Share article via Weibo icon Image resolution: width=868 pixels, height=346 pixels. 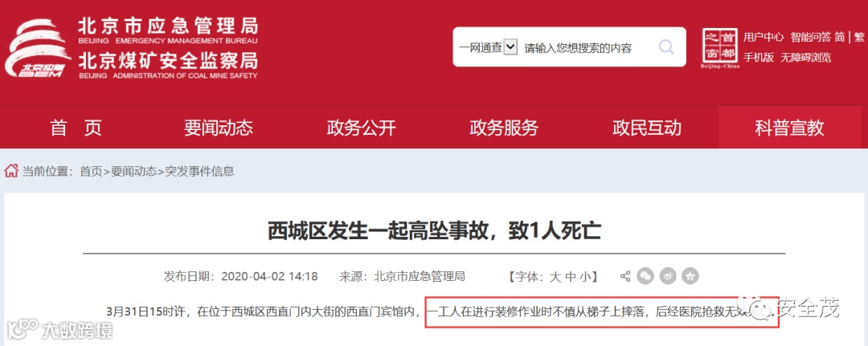pyautogui.click(x=668, y=276)
